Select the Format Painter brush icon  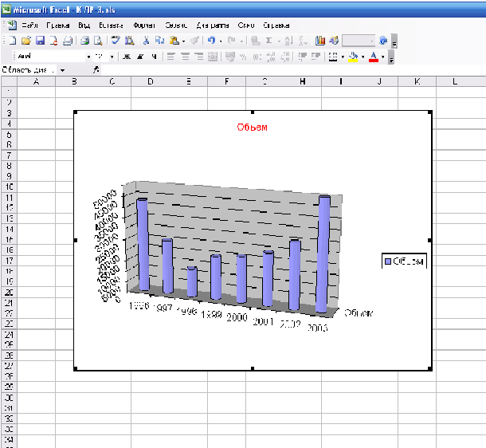[194, 41]
